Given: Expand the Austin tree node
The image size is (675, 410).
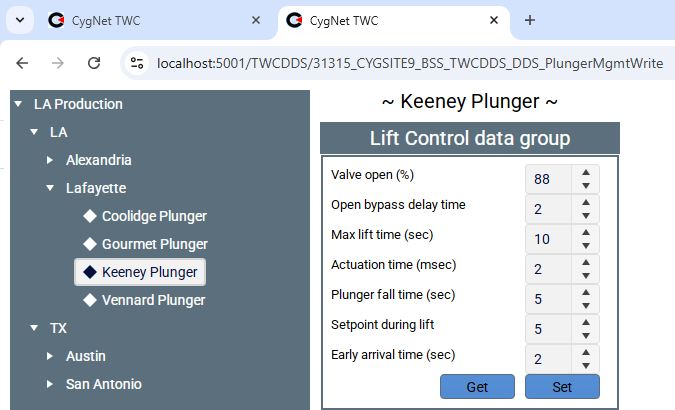Looking at the screenshot, I should click(50, 356).
